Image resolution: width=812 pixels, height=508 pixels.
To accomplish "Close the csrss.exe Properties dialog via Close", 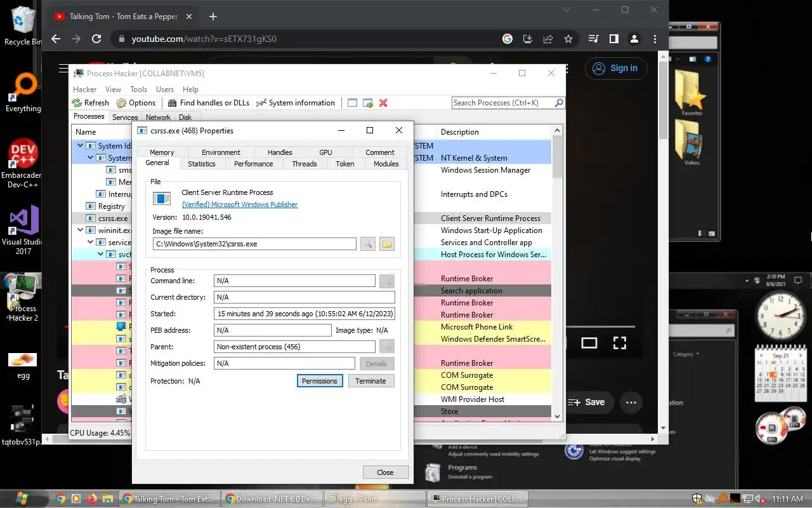I will (385, 472).
